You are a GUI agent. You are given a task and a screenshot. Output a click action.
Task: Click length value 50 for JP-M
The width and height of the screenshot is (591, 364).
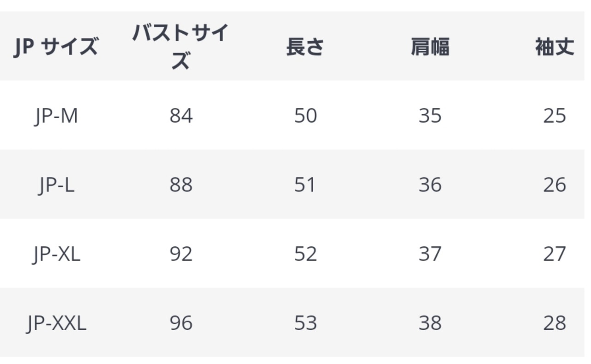pos(306,115)
